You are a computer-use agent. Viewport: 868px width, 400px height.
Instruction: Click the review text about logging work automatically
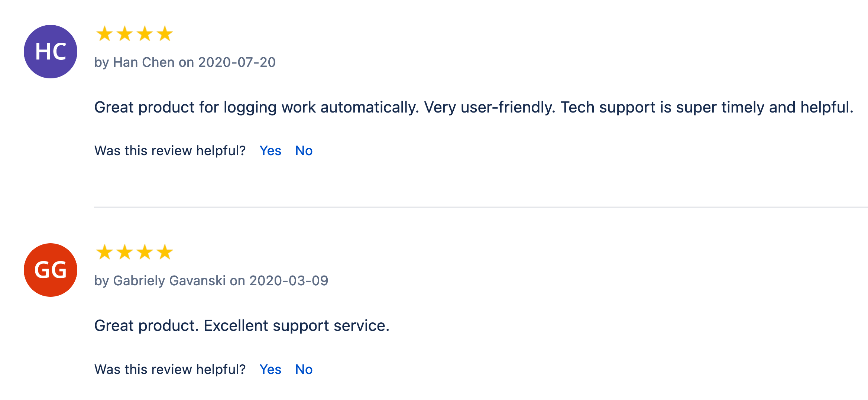pos(473,107)
